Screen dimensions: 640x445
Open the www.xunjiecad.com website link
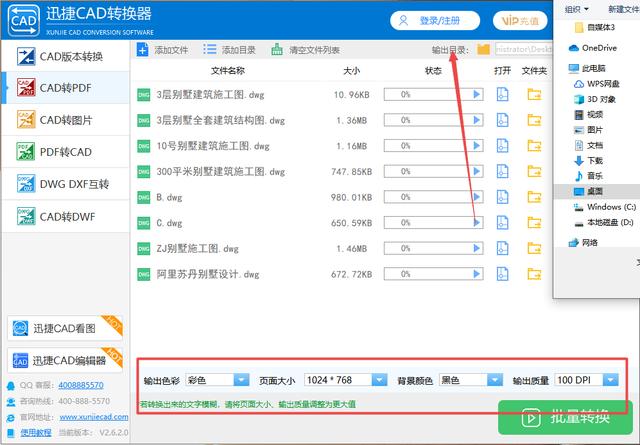pos(94,417)
